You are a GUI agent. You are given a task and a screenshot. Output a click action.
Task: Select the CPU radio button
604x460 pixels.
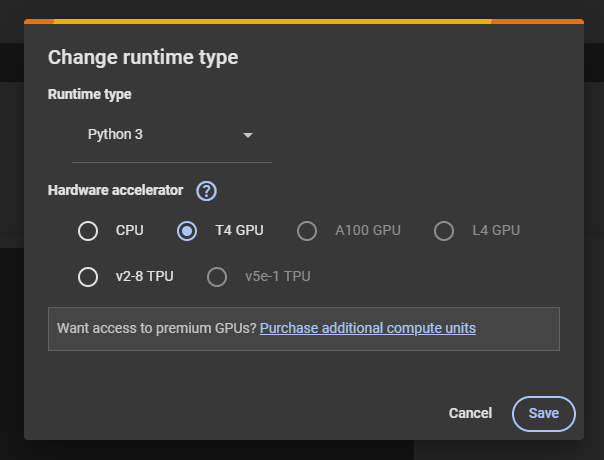(x=88, y=231)
